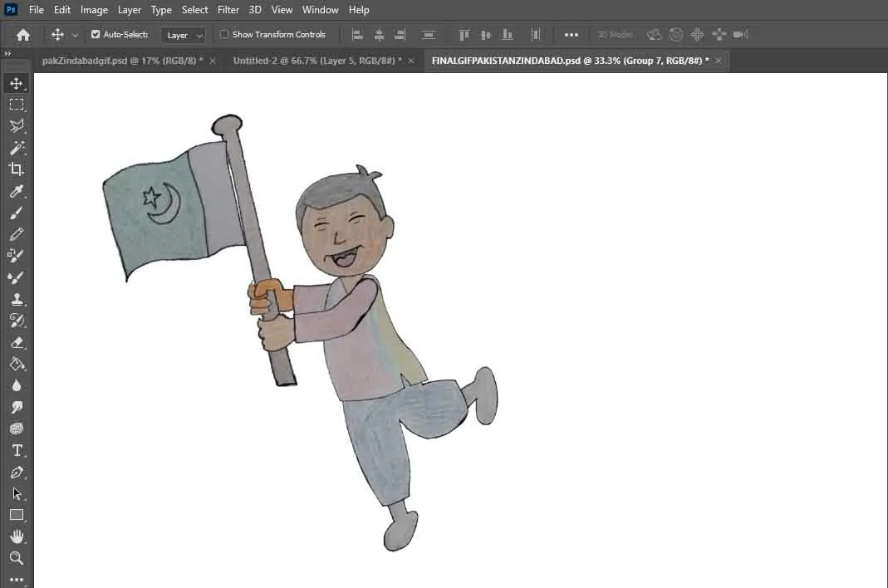This screenshot has width=888, height=588.
Task: Go to the Photoshop Home screen
Action: point(23,35)
